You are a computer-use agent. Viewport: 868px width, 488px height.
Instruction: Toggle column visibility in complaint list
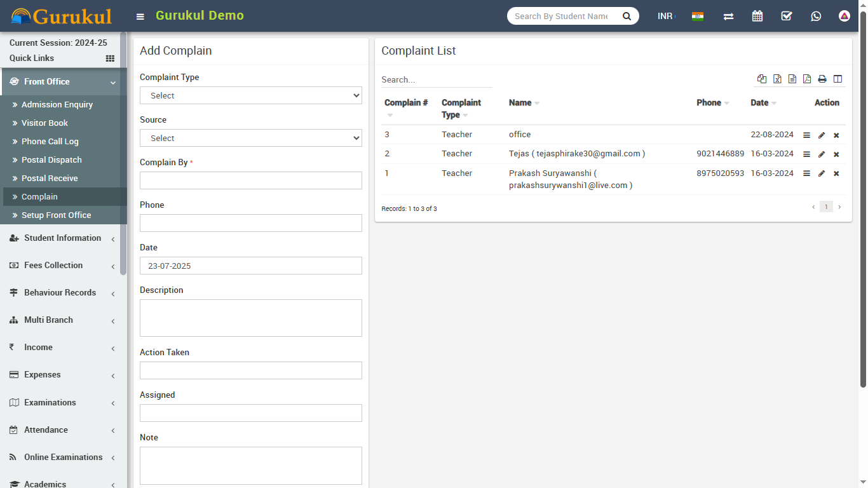837,79
